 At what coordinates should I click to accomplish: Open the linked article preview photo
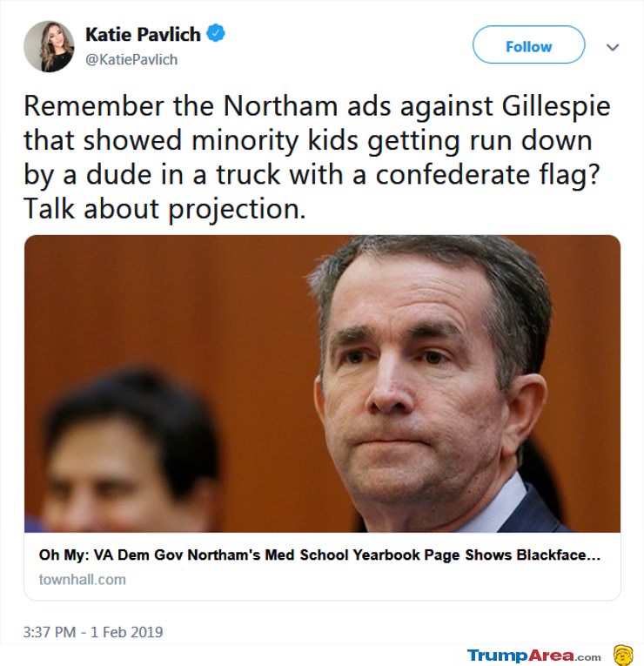tap(322, 384)
